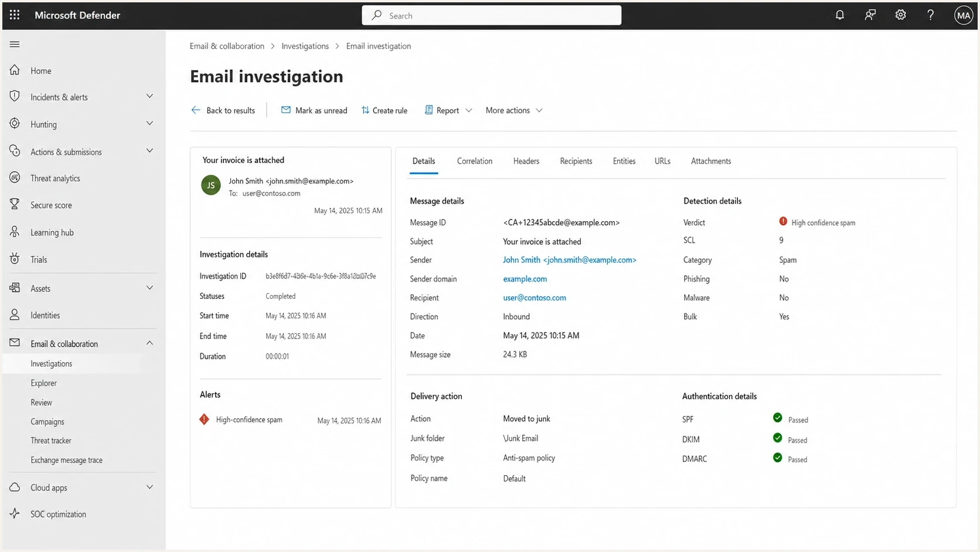Expand the Hunting chevron
Image resolution: width=980 pixels, height=552 pixels.
[149, 124]
